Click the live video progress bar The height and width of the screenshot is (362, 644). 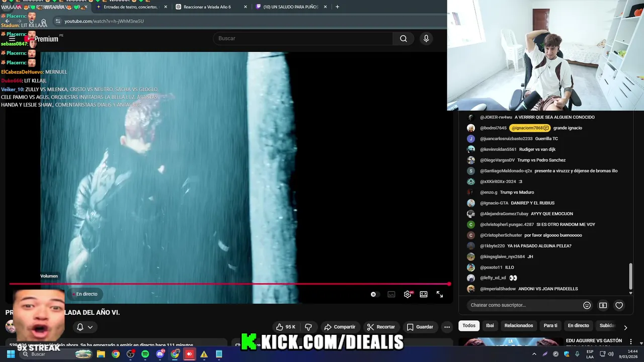(x=229, y=284)
